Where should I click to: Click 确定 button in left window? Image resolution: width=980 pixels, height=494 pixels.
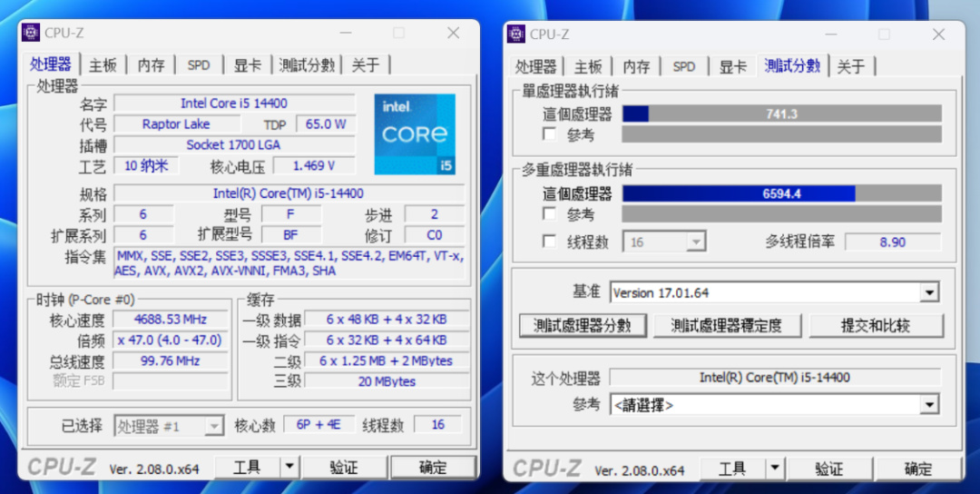pos(433,467)
